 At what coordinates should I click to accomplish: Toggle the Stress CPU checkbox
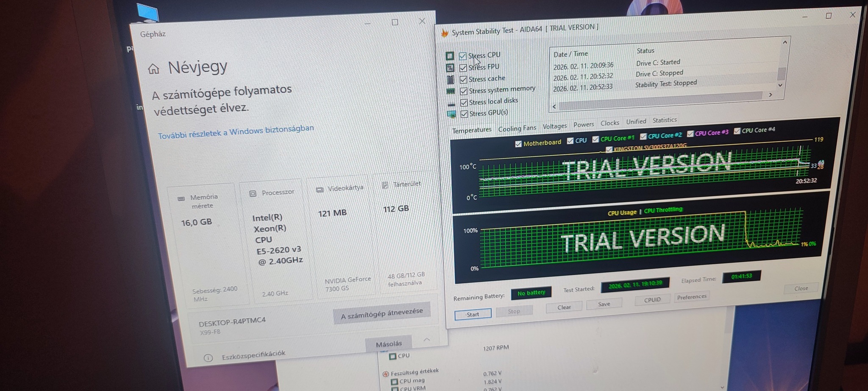(x=463, y=56)
